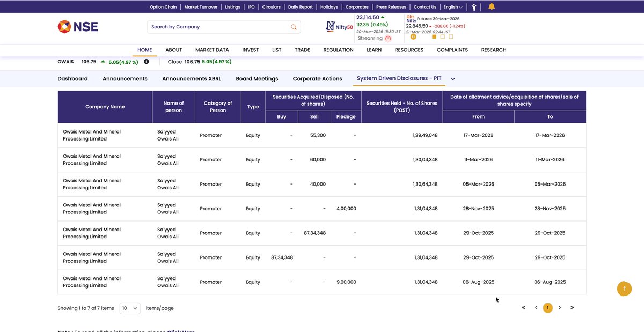Screen dimensions: 644x332
Task: Switch to Dashboard tab
Action: (72, 79)
